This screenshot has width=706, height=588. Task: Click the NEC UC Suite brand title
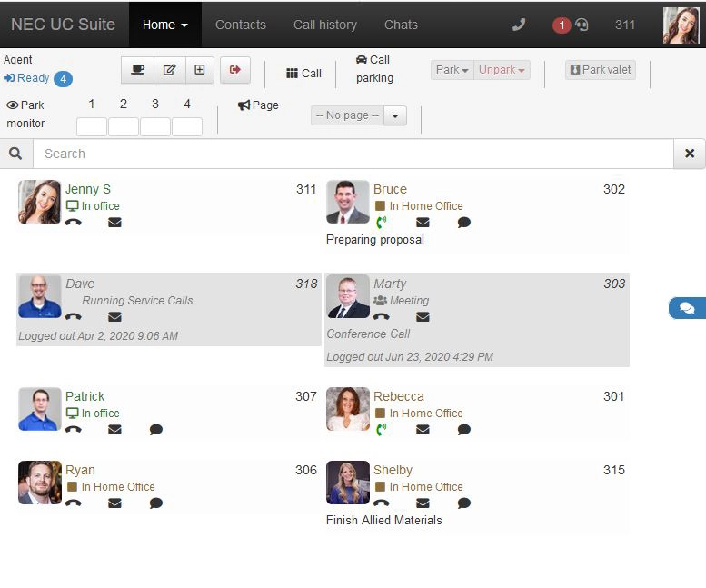pyautogui.click(x=63, y=25)
